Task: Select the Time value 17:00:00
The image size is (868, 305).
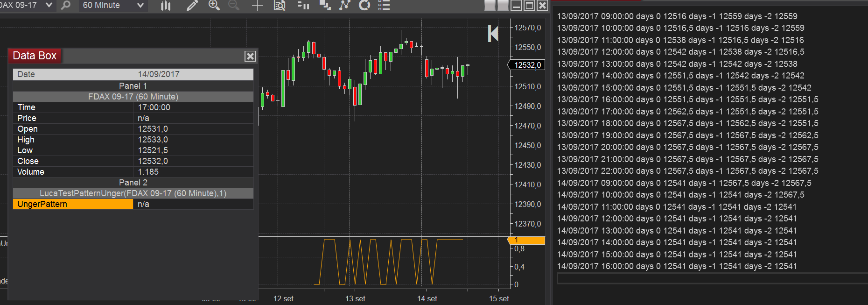Action: (x=154, y=107)
